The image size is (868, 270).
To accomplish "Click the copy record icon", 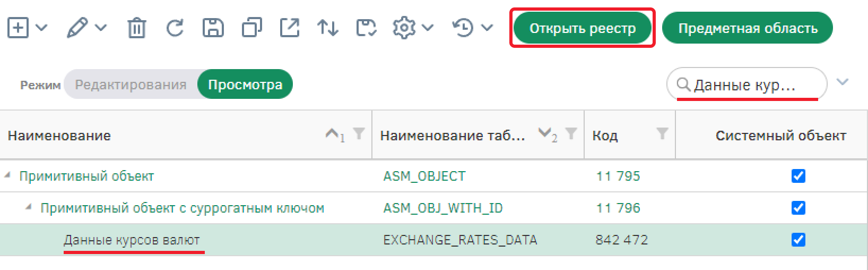I will (251, 28).
